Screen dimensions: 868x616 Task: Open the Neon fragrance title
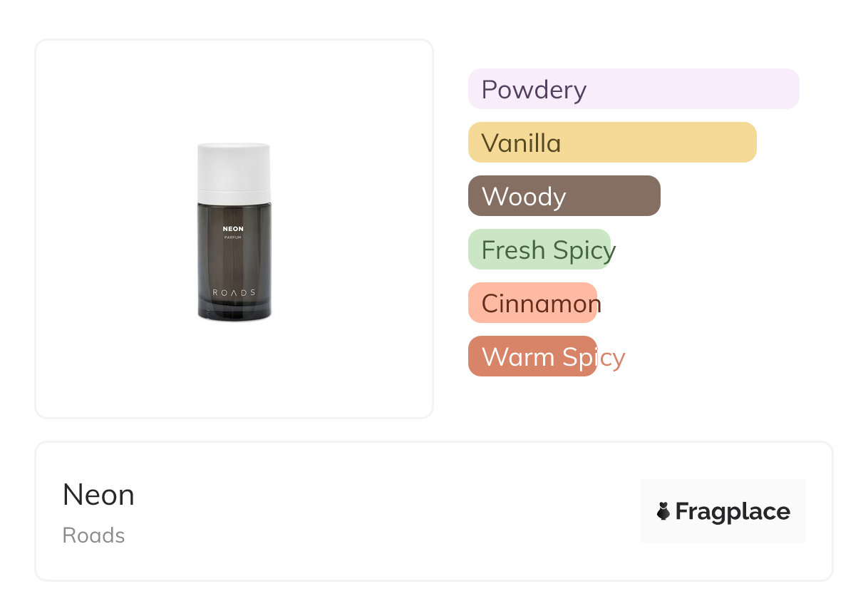coord(98,495)
